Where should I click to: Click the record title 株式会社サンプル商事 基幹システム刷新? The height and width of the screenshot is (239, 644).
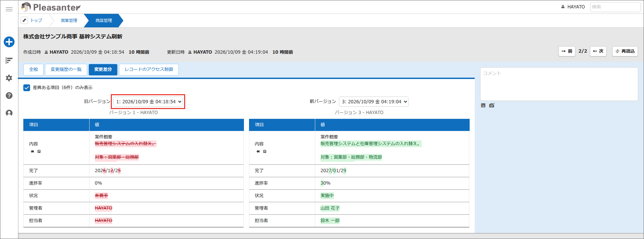tap(73, 36)
